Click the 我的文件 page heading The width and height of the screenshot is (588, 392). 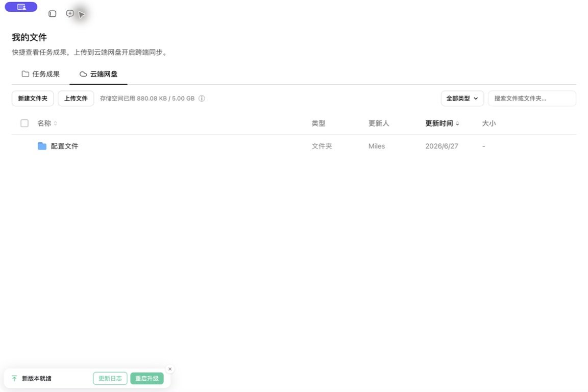(29, 37)
